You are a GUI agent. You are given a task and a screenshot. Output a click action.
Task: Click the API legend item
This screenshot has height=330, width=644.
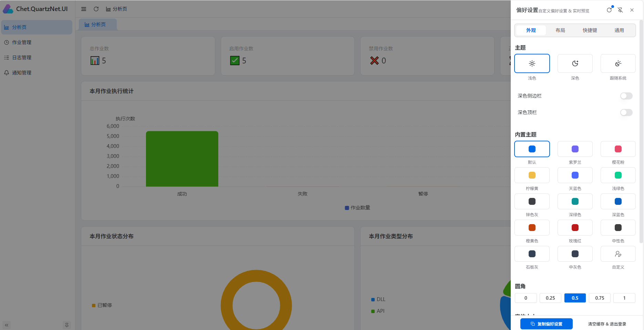(378, 311)
